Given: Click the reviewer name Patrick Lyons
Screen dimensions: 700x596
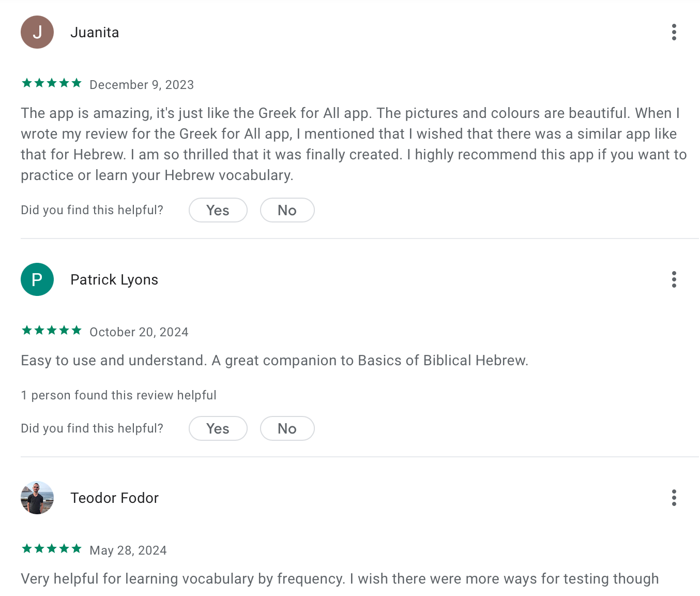Looking at the screenshot, I should (x=114, y=280).
